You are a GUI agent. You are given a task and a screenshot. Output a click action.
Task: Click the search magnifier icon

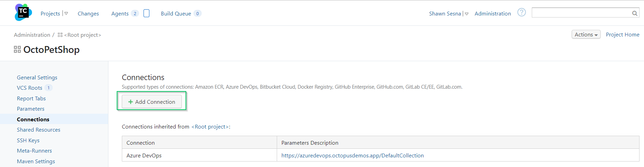pos(634,13)
